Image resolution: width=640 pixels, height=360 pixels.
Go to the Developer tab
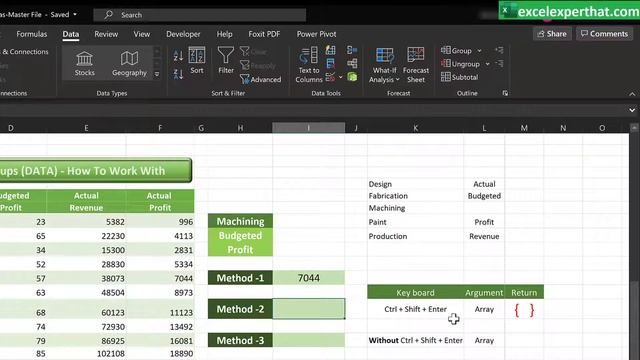coord(183,34)
